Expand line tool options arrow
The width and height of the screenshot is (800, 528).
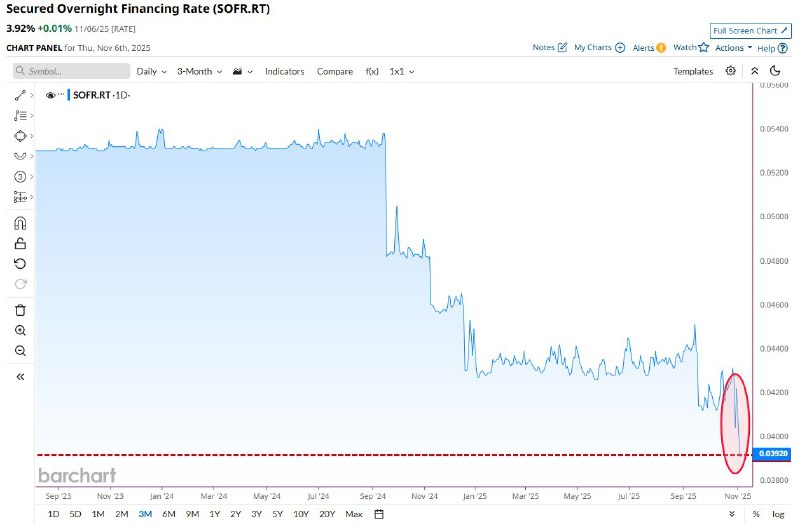32,95
